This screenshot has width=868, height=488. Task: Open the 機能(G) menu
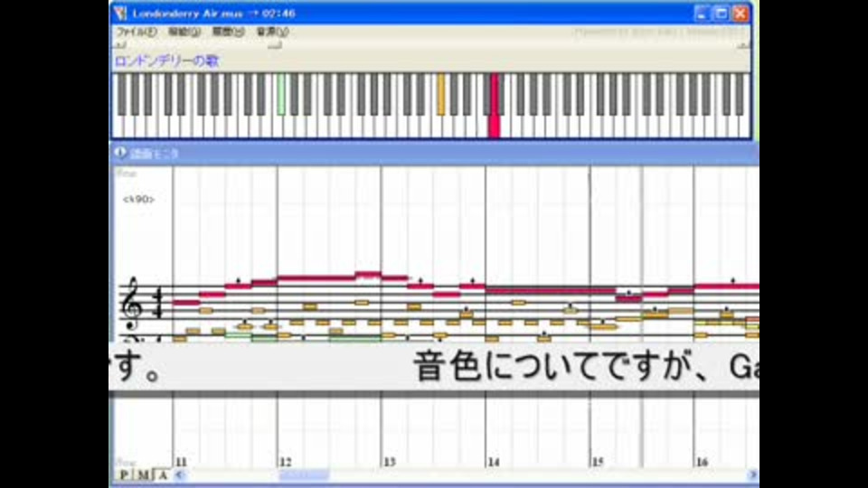point(184,32)
